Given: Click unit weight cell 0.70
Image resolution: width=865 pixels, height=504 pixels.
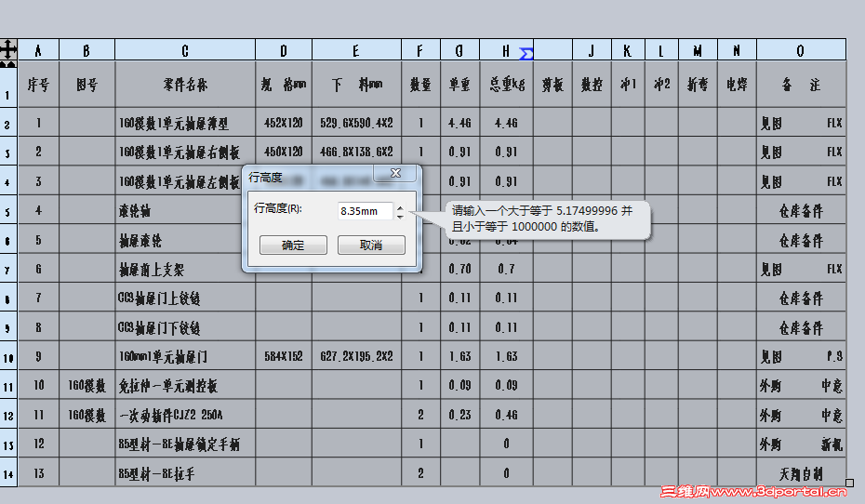Looking at the screenshot, I should pyautogui.click(x=459, y=269).
